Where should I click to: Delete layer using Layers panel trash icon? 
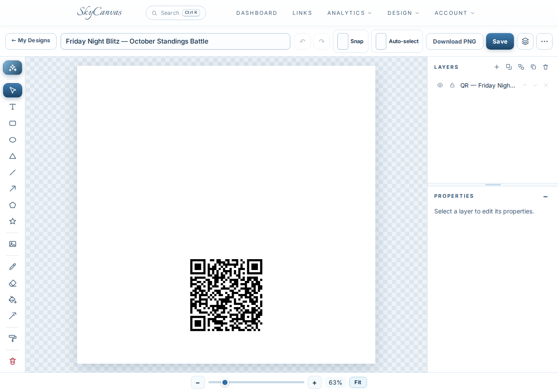[545, 67]
